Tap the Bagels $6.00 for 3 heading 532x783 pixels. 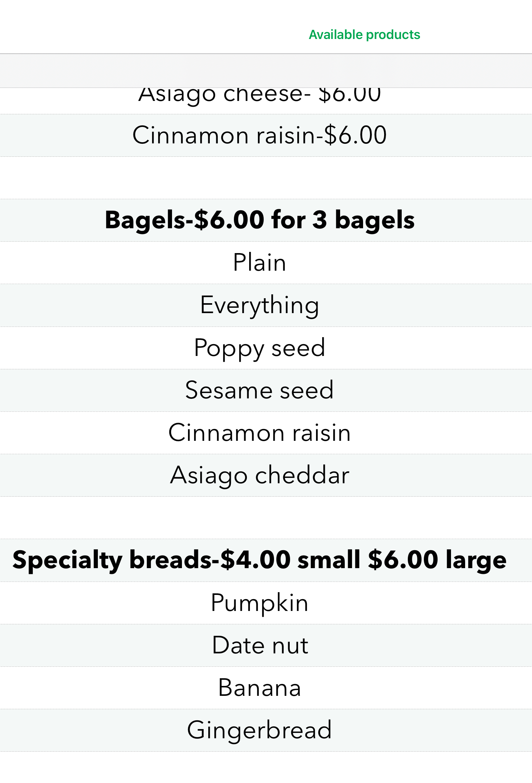pyautogui.click(x=260, y=220)
